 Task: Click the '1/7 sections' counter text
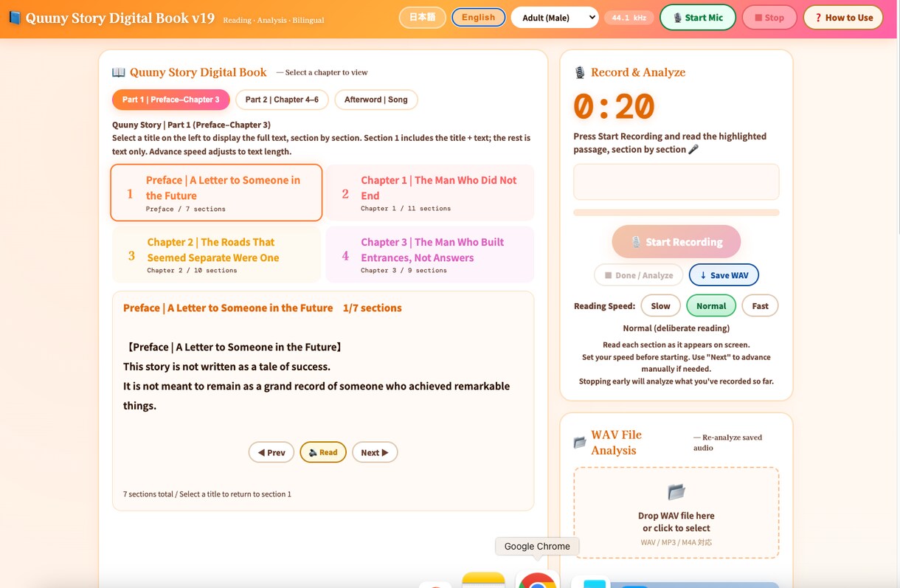coord(373,308)
